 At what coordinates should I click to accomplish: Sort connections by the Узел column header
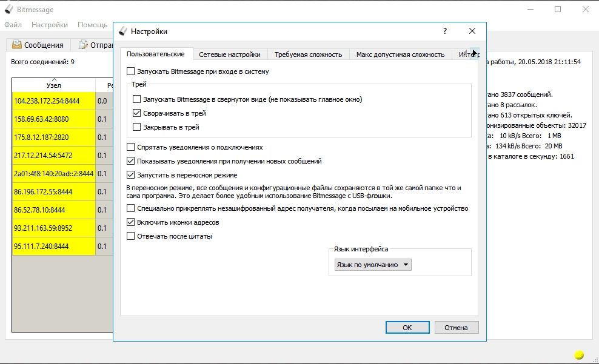tap(54, 85)
